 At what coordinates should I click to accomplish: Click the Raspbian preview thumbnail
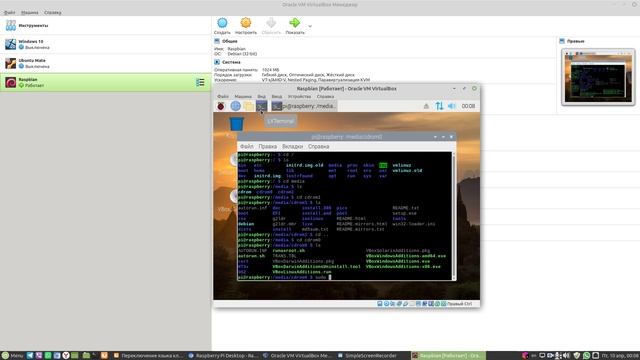(x=598, y=77)
